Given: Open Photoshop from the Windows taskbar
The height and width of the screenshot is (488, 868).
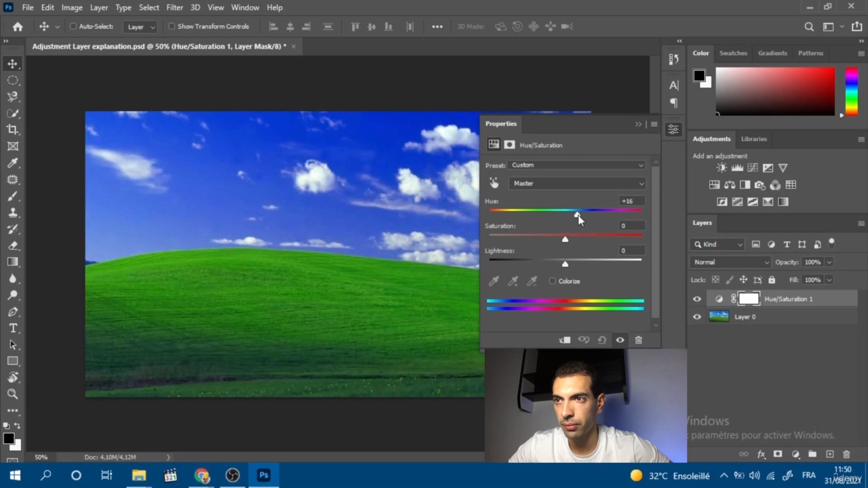Looking at the screenshot, I should click(264, 475).
